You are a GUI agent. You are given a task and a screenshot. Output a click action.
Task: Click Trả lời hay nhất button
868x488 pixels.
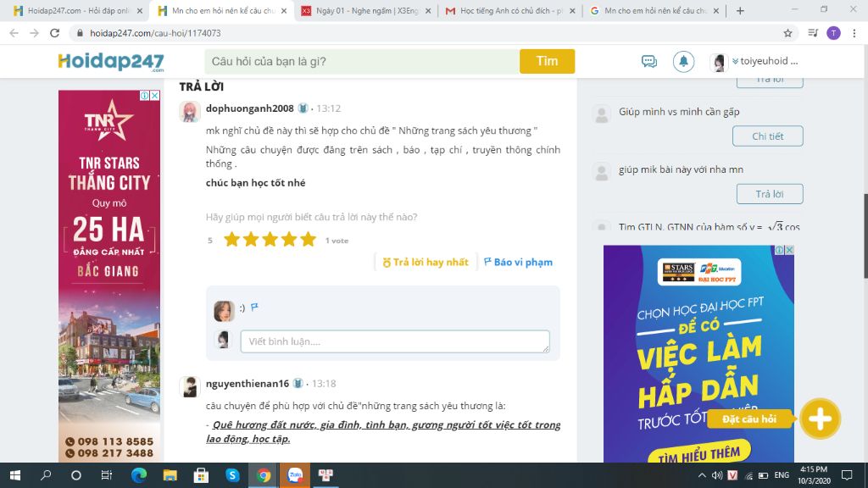[426, 263]
